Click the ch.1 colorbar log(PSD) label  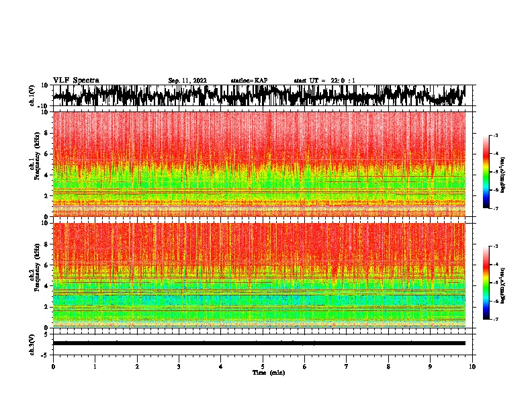(x=503, y=175)
